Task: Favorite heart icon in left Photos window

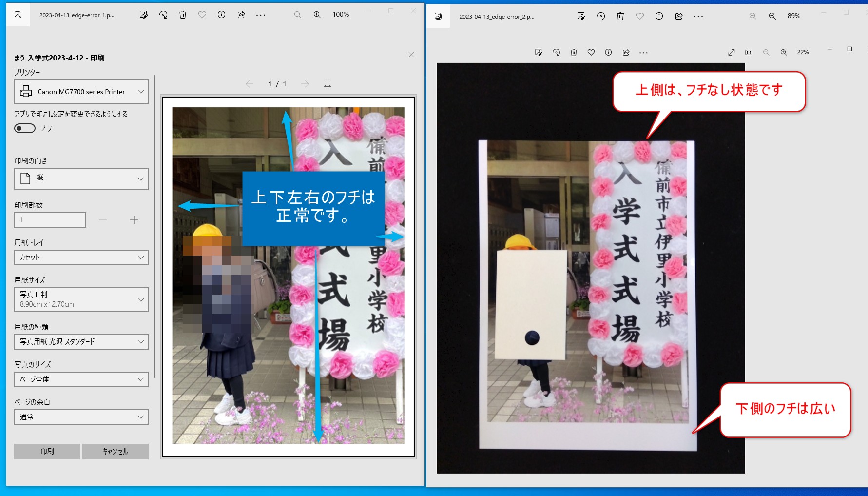Action: coord(202,15)
